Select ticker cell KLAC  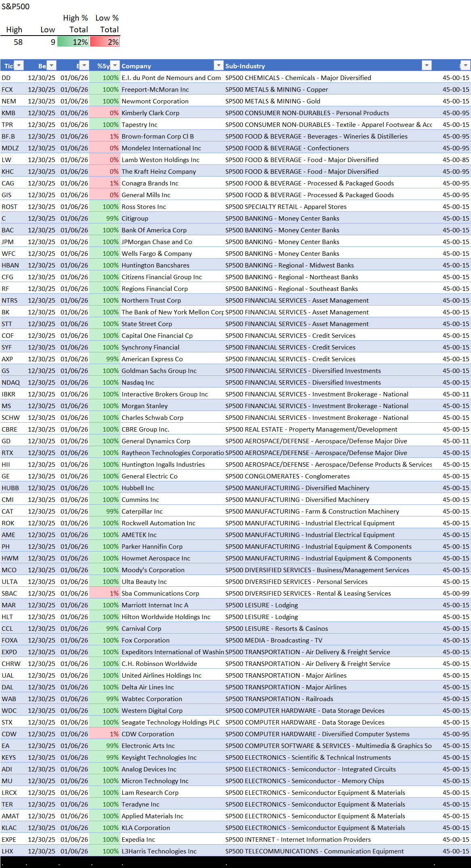tap(13, 828)
